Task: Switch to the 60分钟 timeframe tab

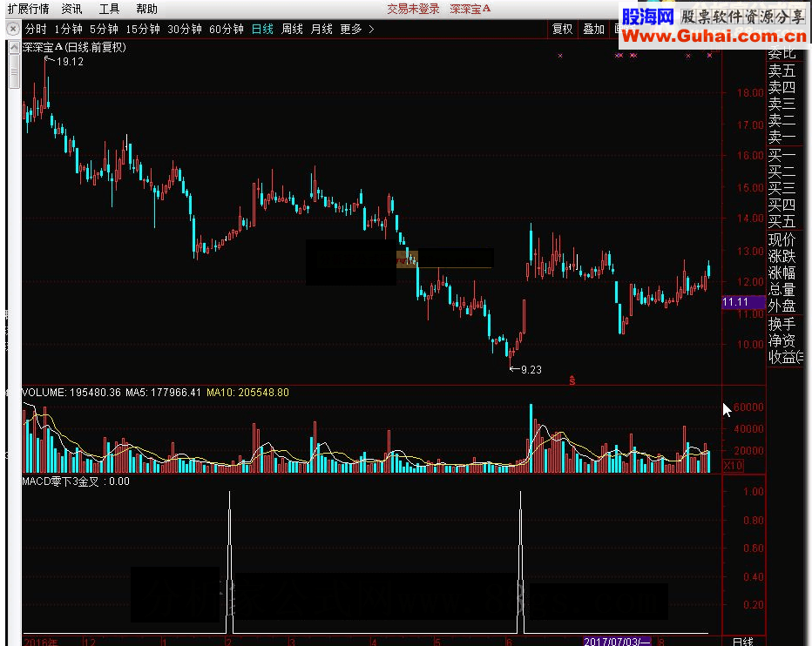Action: click(x=227, y=29)
